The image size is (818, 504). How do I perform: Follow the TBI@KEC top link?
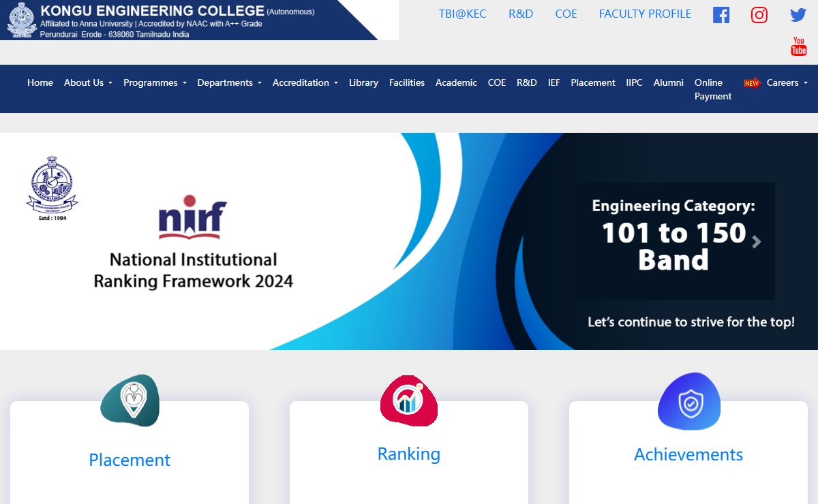(463, 14)
